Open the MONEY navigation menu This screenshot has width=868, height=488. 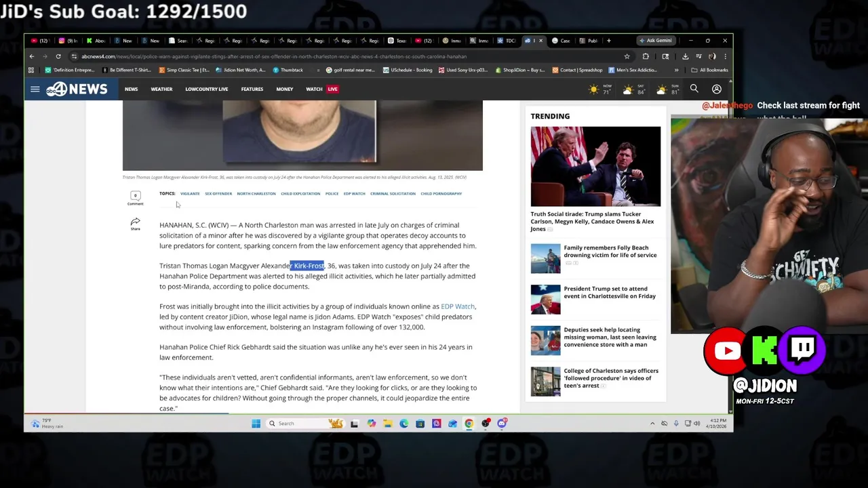[284, 89]
